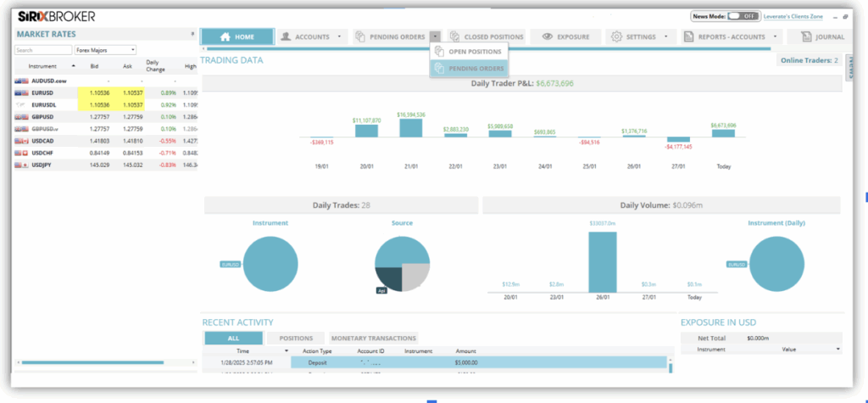The width and height of the screenshot is (868, 403).
Task: Click the Exposure eye icon
Action: pos(548,36)
